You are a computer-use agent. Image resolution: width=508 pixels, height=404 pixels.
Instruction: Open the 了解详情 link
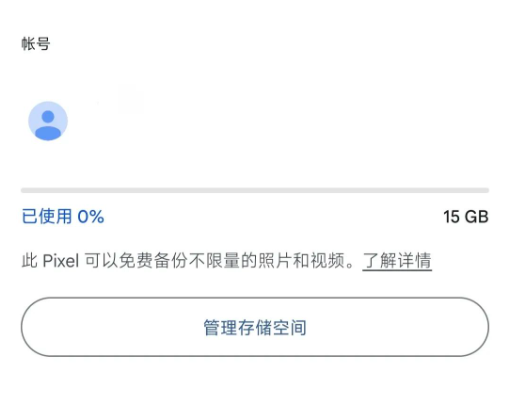(x=397, y=260)
